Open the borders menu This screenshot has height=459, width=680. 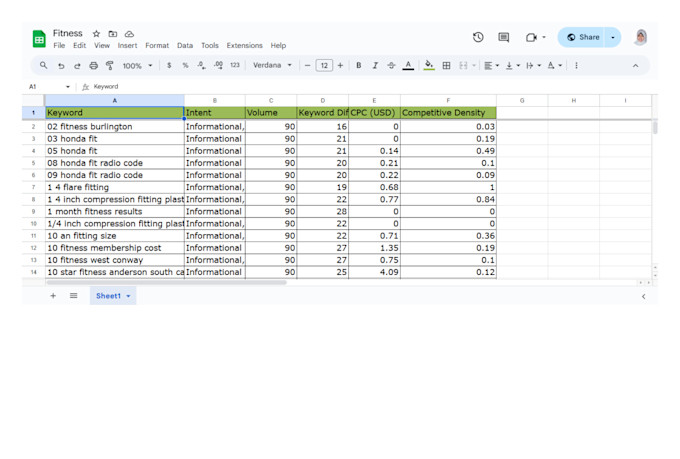coord(446,66)
